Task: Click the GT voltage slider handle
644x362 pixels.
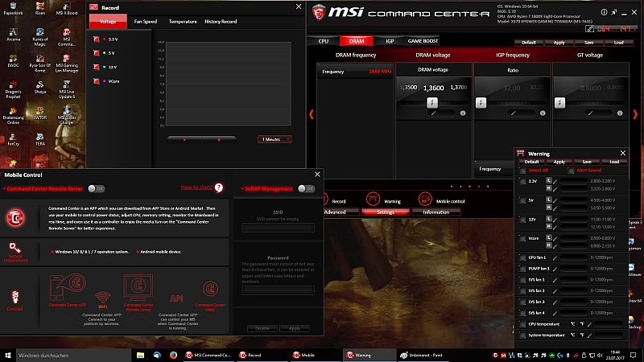Action: [559, 102]
